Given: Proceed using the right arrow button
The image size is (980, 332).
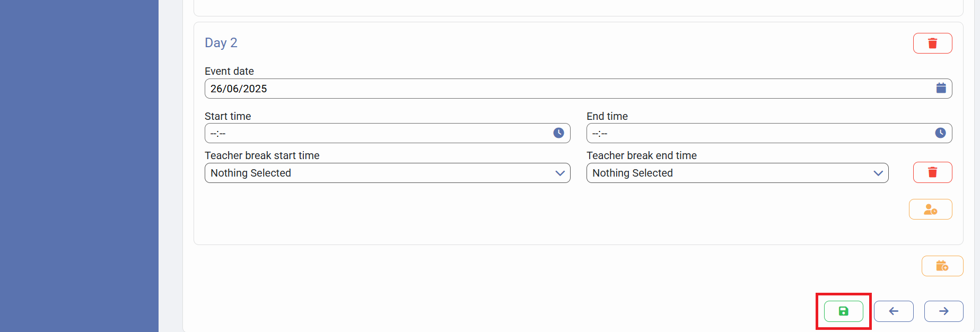Looking at the screenshot, I should coord(943,311).
